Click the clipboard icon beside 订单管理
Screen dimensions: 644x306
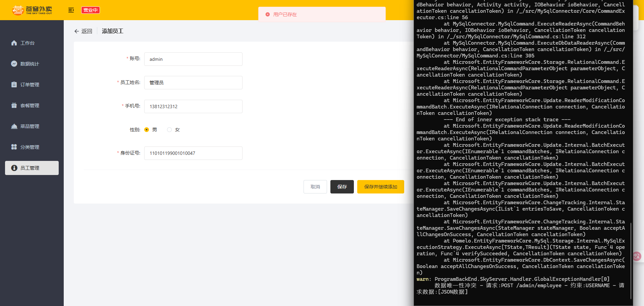coord(14,85)
